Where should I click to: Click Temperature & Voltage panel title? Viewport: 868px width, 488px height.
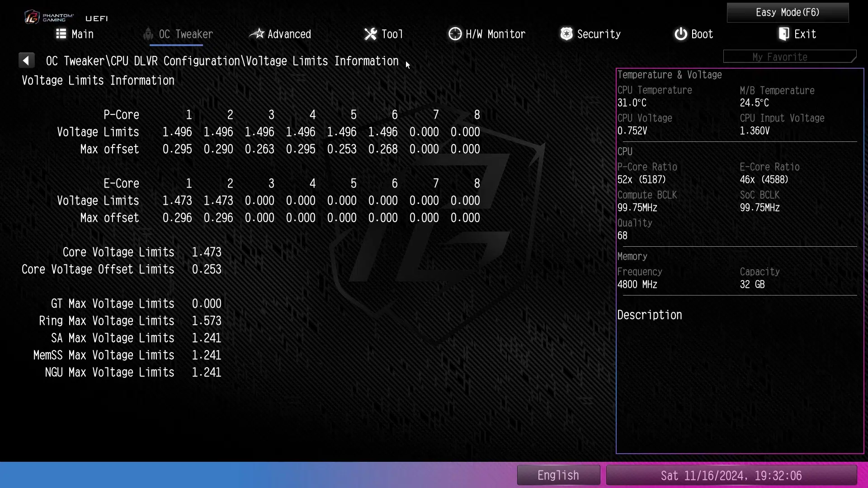click(x=670, y=75)
